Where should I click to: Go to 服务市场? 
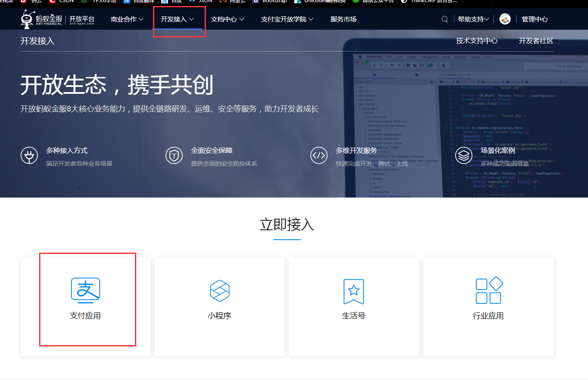pos(343,19)
